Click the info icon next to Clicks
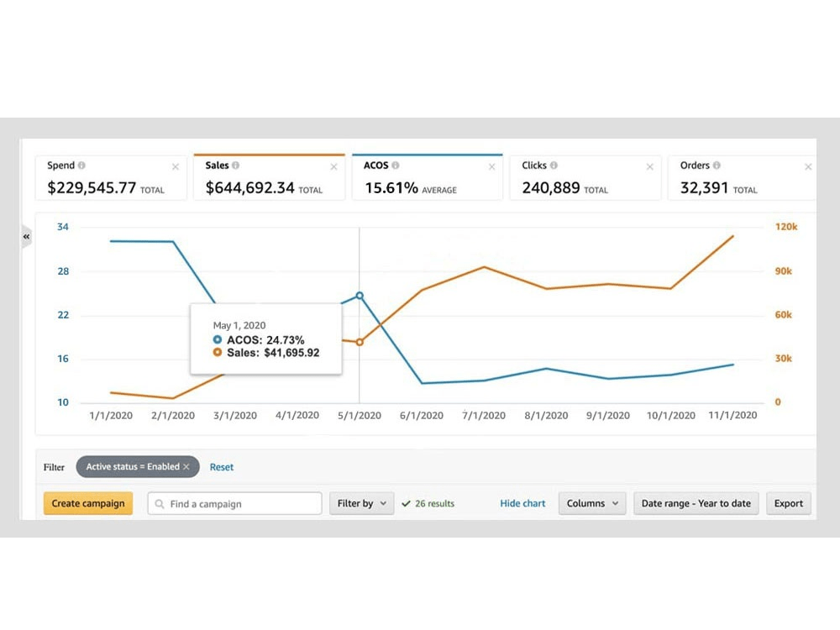The width and height of the screenshot is (840, 630). [554, 165]
